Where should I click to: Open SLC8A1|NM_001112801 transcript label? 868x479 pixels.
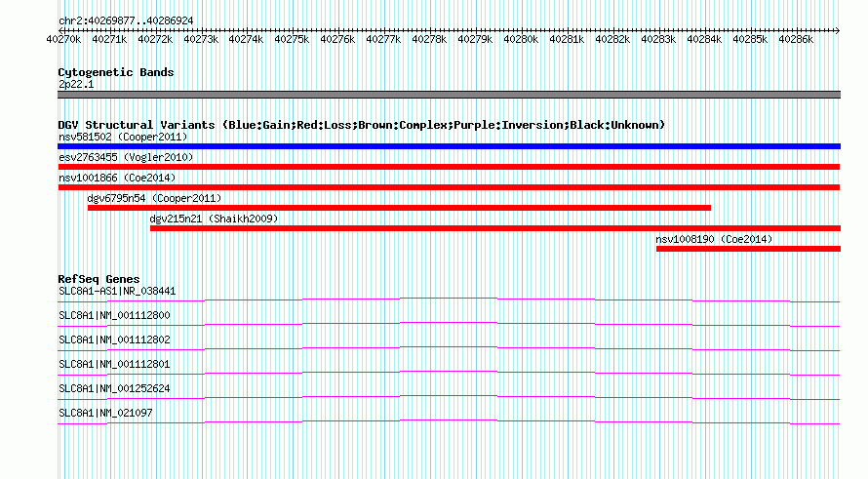point(114,365)
